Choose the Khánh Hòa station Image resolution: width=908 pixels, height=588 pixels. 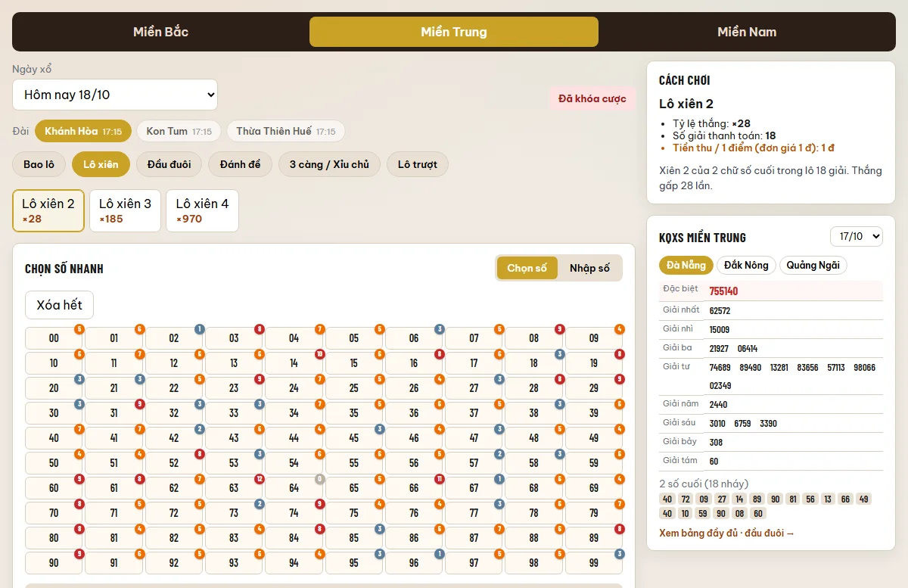(x=83, y=131)
